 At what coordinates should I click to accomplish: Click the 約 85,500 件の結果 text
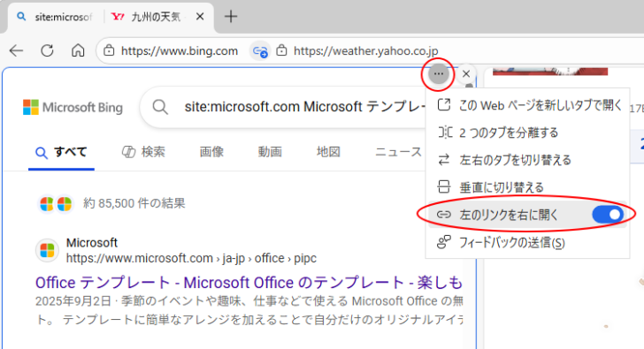coord(134,203)
